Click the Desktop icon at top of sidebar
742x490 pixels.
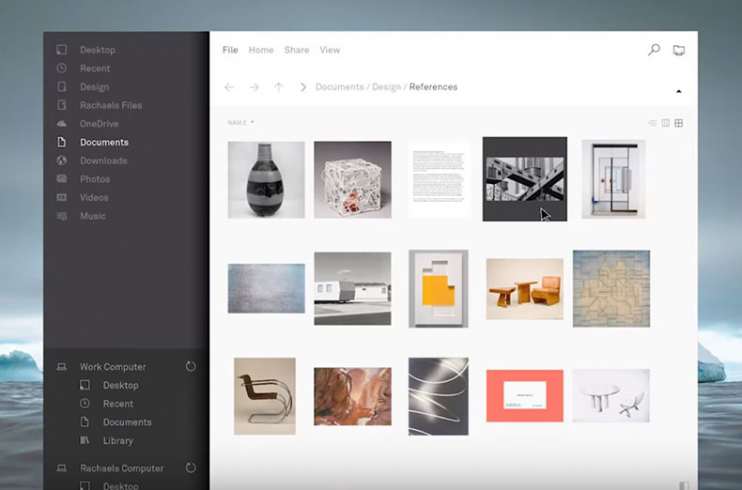(62, 50)
